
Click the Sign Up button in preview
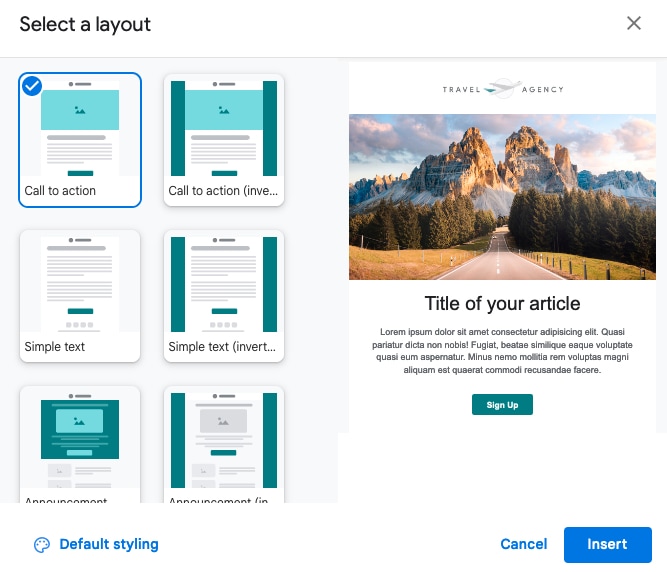coord(502,404)
